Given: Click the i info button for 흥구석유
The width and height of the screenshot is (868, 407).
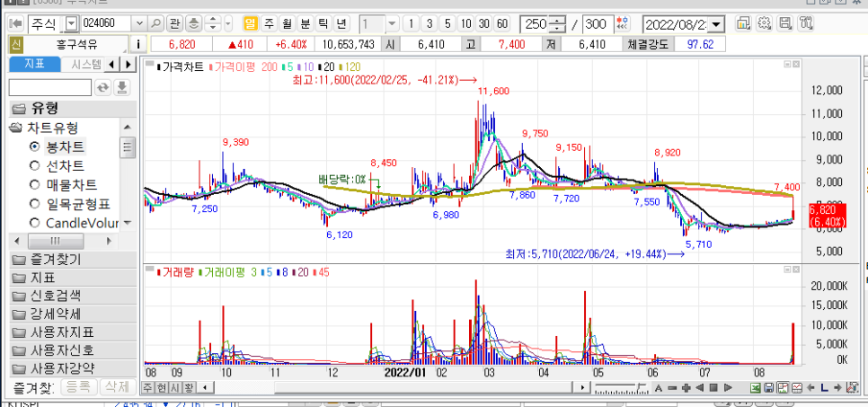Looking at the screenshot, I should [x=137, y=44].
